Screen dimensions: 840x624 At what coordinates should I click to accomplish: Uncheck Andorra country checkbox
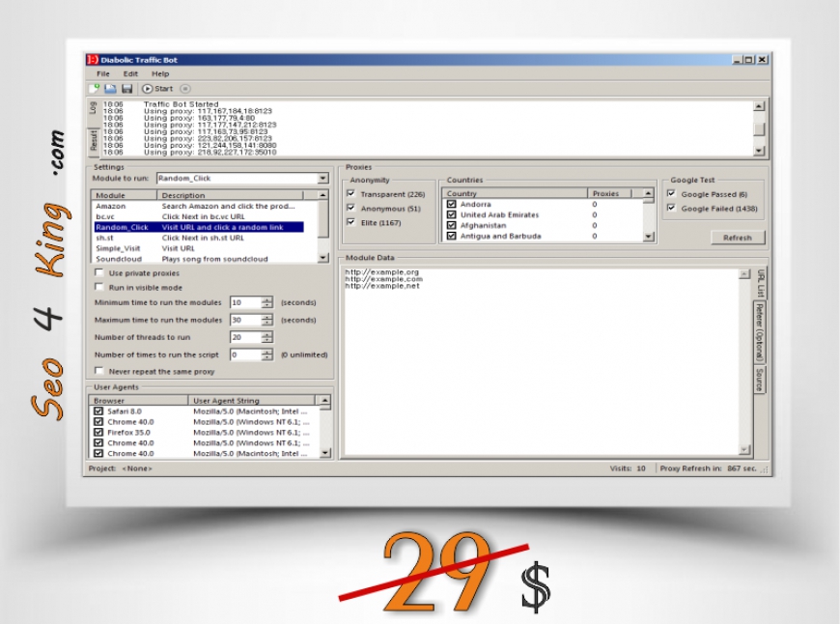pyautogui.click(x=452, y=204)
